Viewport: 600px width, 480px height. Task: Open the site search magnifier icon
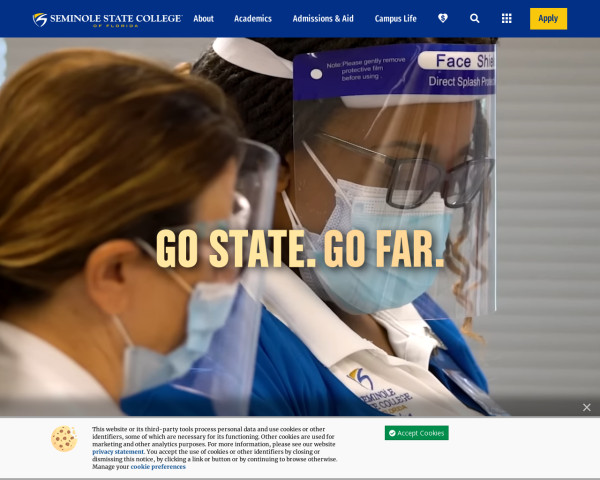click(474, 18)
